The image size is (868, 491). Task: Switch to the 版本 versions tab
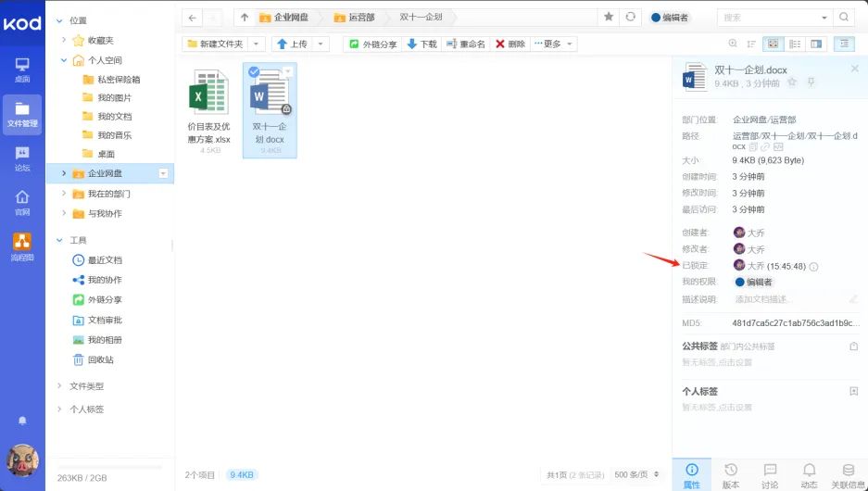click(731, 475)
